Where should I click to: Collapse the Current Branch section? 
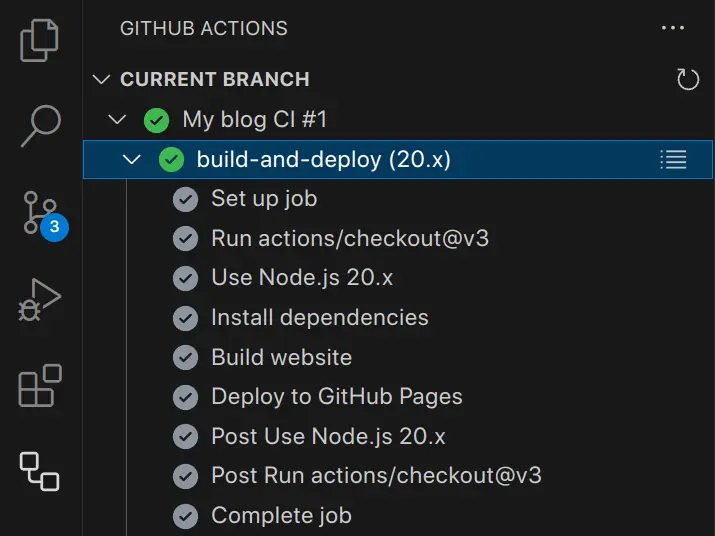coord(101,79)
